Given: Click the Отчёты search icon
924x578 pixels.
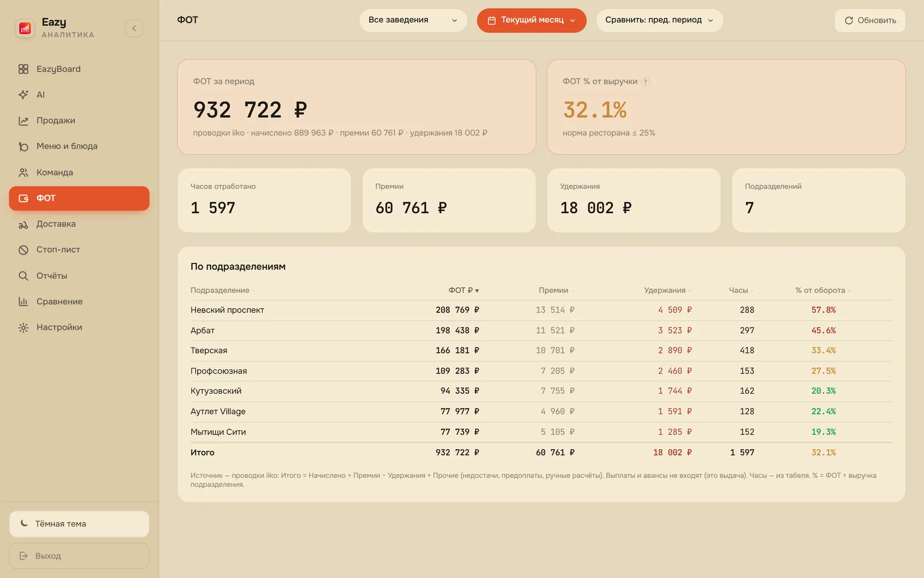Looking at the screenshot, I should [x=23, y=276].
